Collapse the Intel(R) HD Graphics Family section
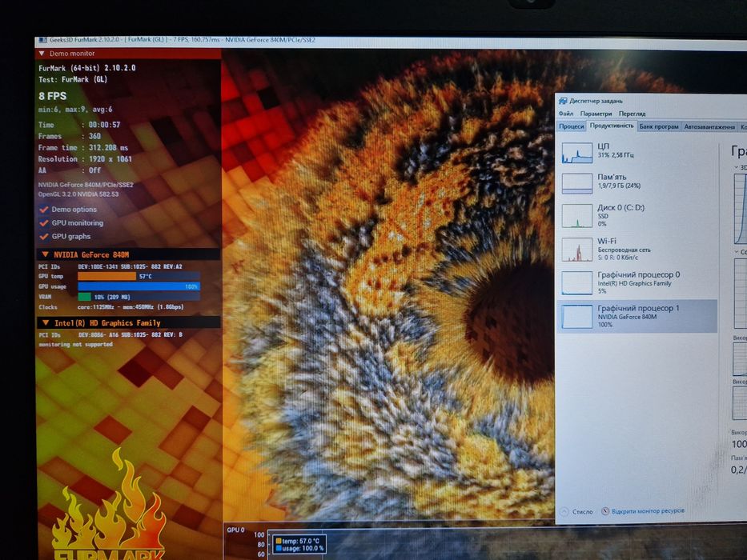Viewport: 747px width, 560px height. tap(46, 323)
